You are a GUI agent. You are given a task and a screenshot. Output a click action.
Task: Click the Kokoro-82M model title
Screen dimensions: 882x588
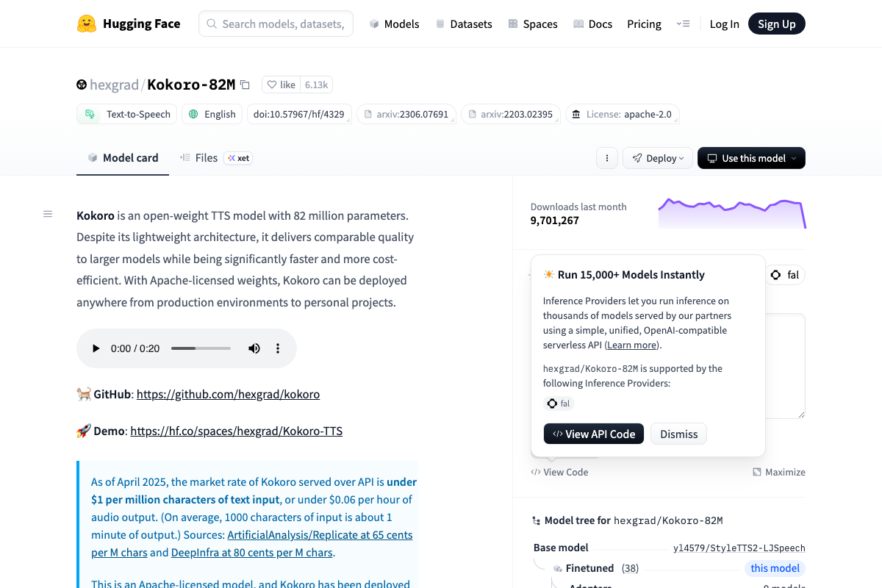(191, 85)
